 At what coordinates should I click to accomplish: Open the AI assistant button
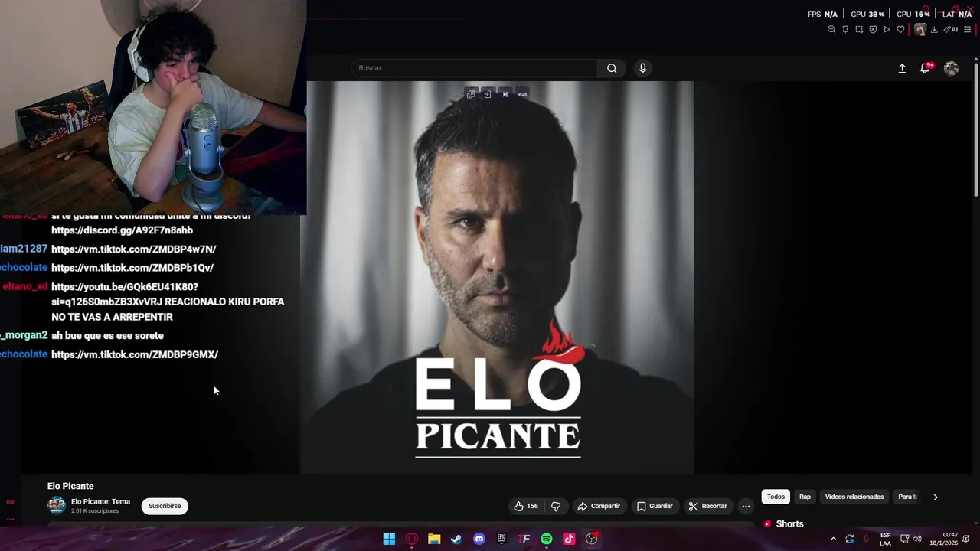tap(951, 29)
